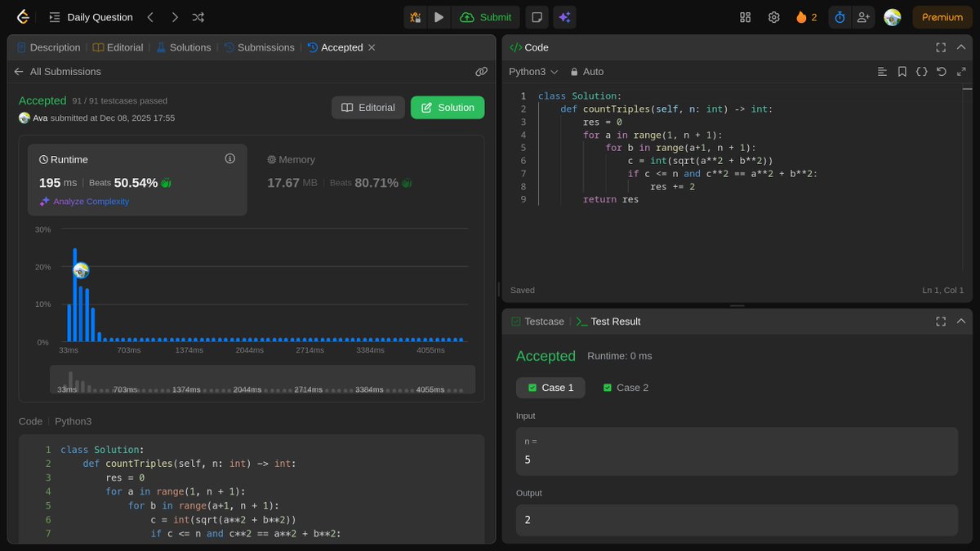980x551 pixels.
Task: Select the Accepted tab
Action: point(335,47)
